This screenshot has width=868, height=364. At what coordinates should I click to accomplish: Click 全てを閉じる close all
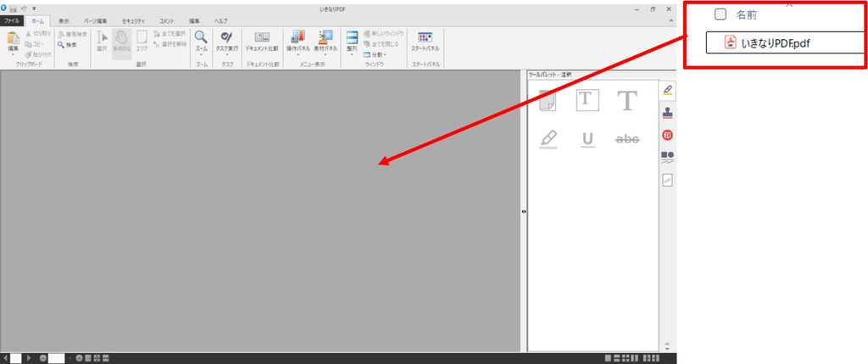[x=381, y=44]
